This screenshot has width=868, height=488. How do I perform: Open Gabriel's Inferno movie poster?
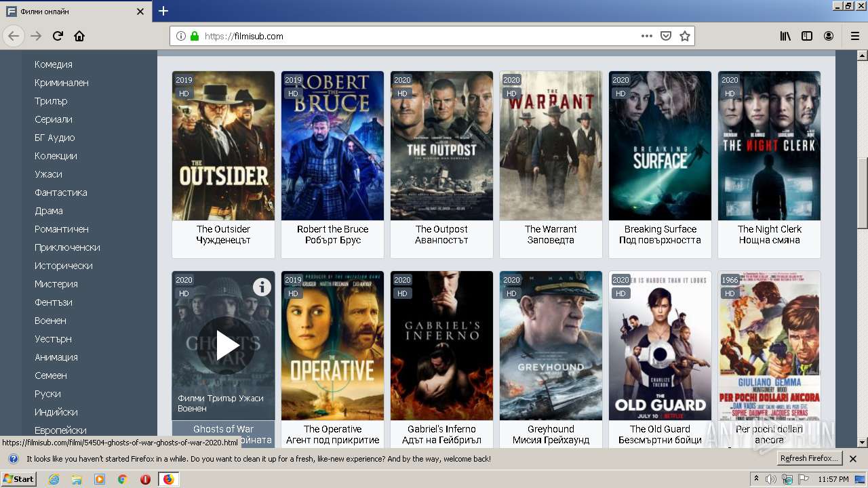(441, 346)
